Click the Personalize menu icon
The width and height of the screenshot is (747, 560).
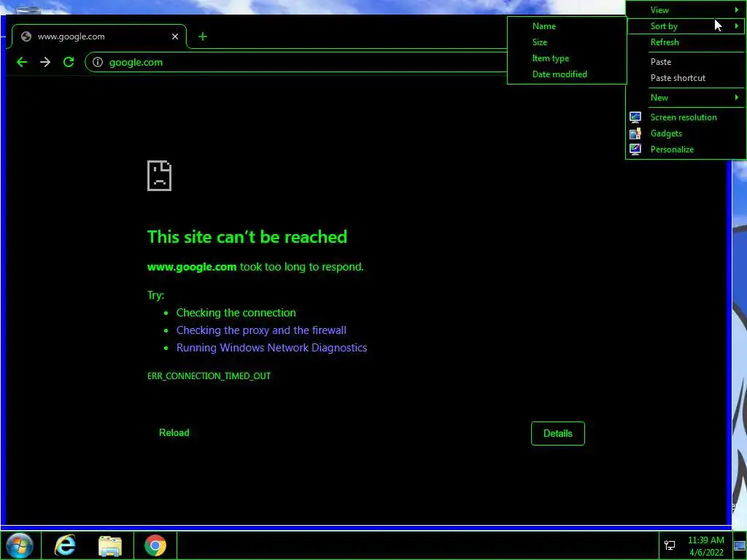click(x=635, y=149)
